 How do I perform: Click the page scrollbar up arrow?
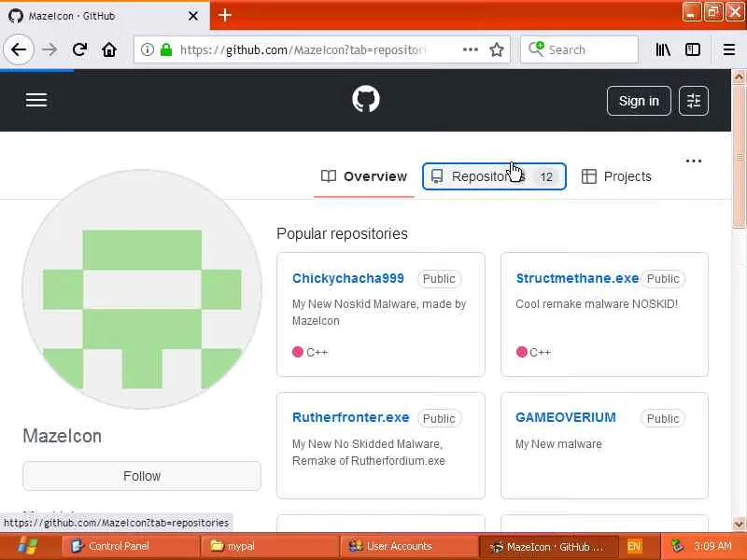[739, 77]
